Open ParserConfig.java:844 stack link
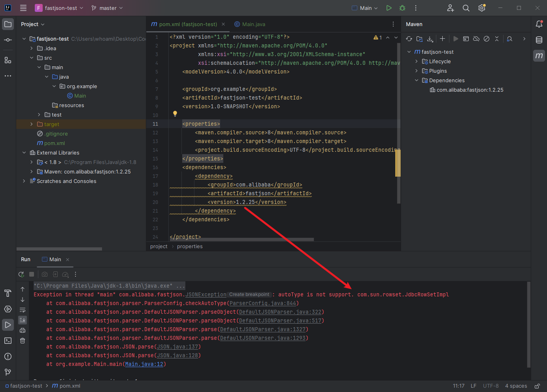The image size is (547, 392). [x=262, y=303]
